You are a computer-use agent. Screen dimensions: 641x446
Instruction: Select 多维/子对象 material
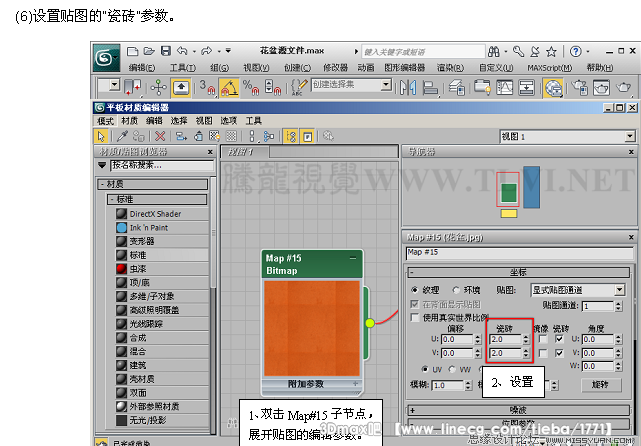coord(162,296)
